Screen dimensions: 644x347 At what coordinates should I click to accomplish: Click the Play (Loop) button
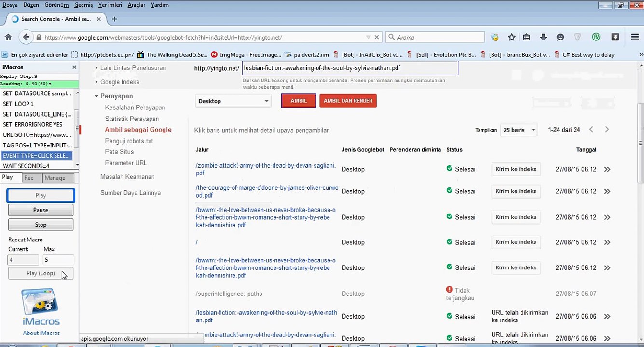click(41, 273)
